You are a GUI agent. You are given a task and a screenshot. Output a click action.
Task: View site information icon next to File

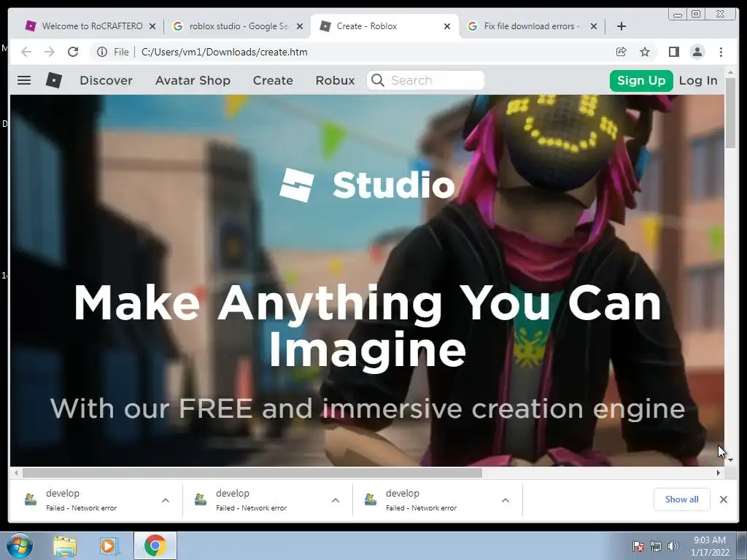102,52
